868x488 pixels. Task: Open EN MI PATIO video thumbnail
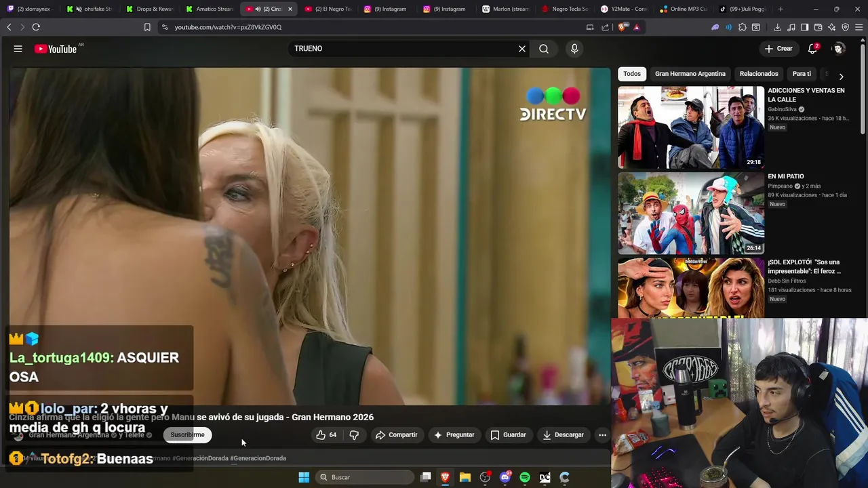(x=691, y=213)
